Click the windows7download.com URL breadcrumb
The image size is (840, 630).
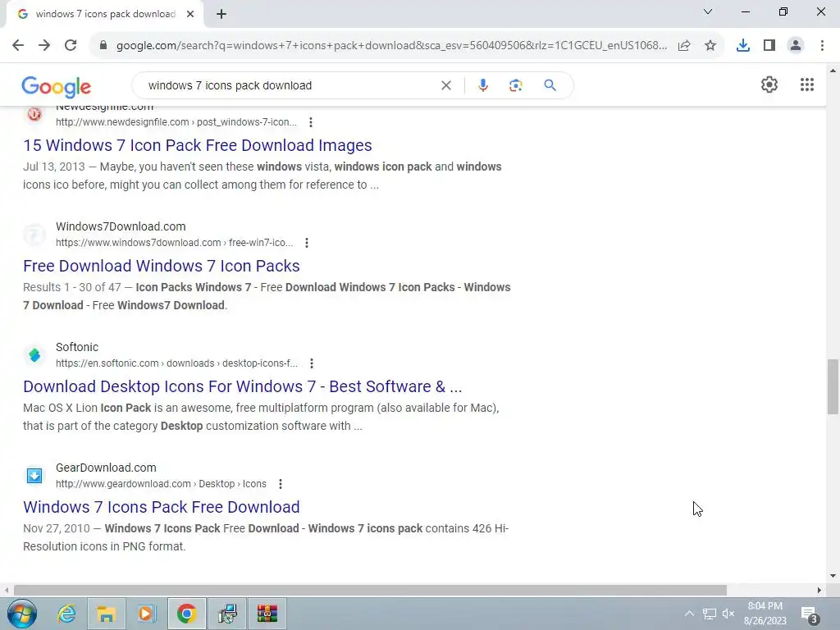pos(174,243)
